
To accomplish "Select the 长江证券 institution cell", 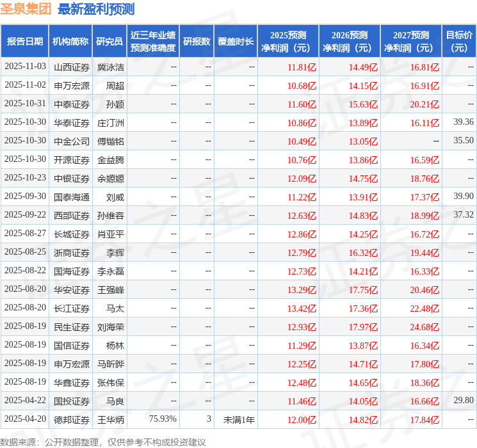I will click(x=72, y=308).
